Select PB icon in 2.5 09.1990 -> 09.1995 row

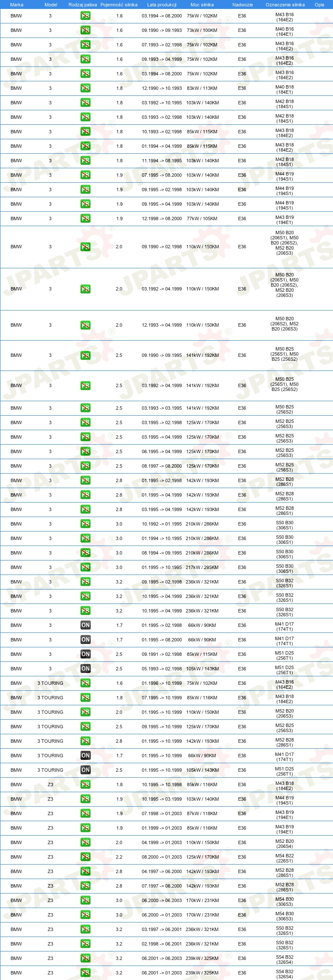coord(85,355)
